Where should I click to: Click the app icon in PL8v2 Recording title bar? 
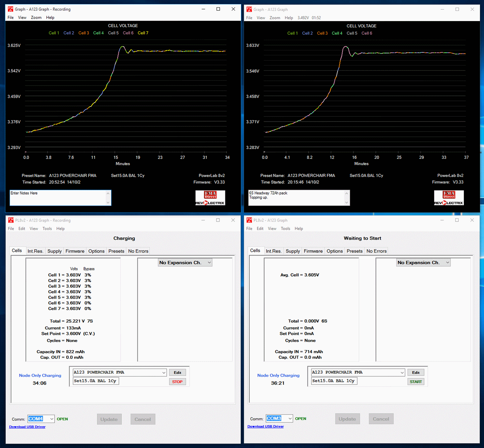click(11, 220)
